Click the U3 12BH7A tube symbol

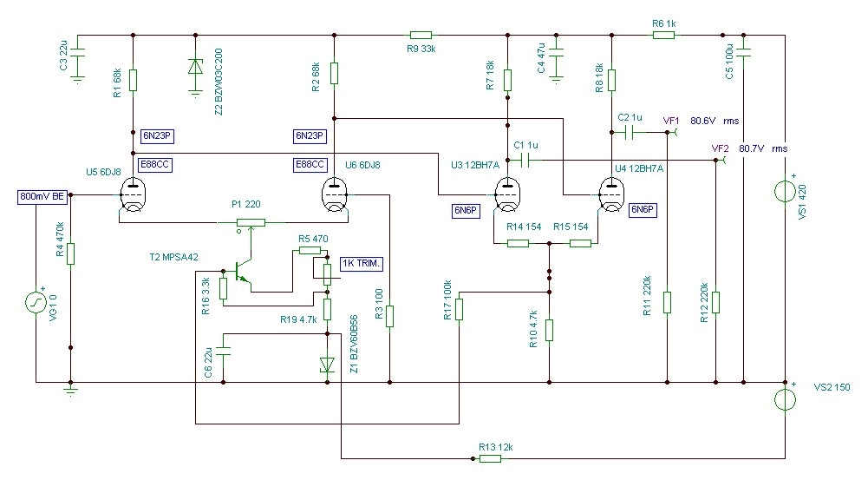(507, 195)
